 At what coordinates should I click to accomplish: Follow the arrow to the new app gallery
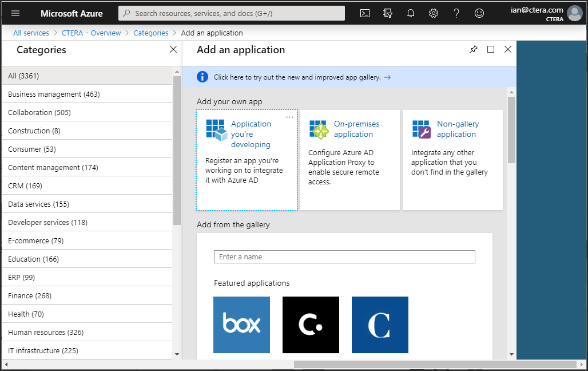[387, 77]
